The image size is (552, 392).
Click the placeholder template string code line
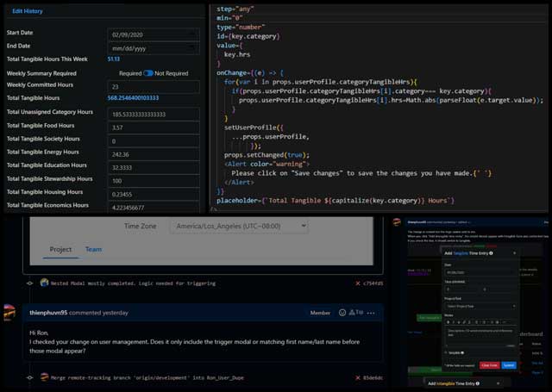336,201
